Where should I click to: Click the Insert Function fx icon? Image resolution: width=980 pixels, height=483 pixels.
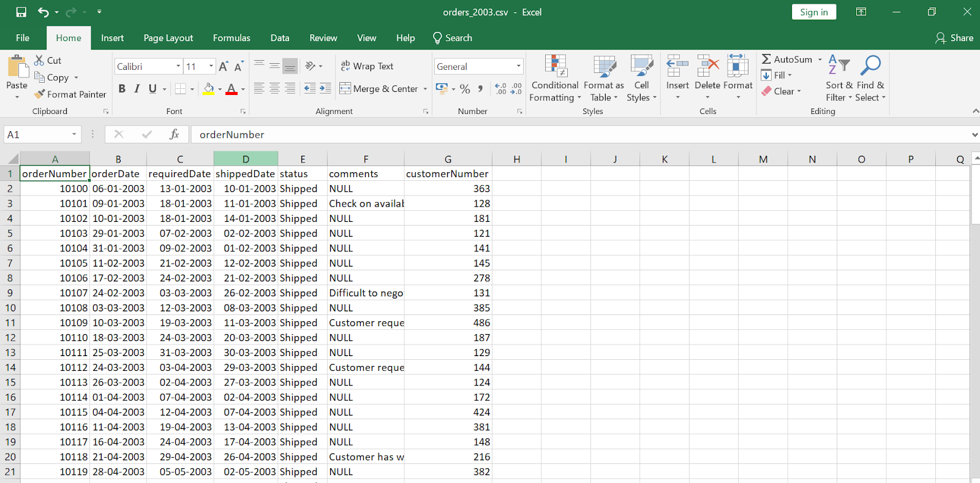174,134
